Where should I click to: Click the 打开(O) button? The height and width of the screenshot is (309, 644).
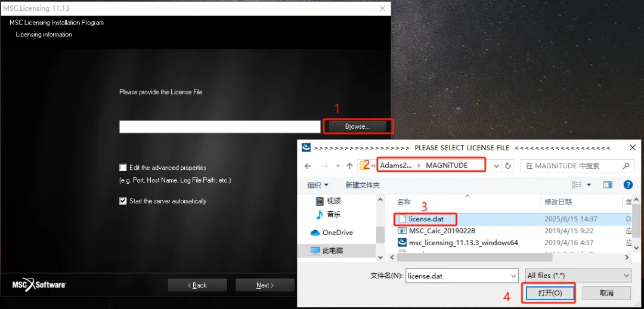click(x=550, y=293)
